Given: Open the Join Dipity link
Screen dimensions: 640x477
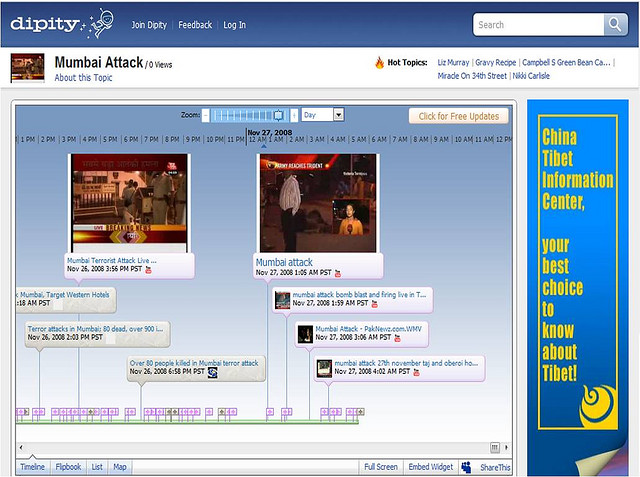Looking at the screenshot, I should (150, 25).
